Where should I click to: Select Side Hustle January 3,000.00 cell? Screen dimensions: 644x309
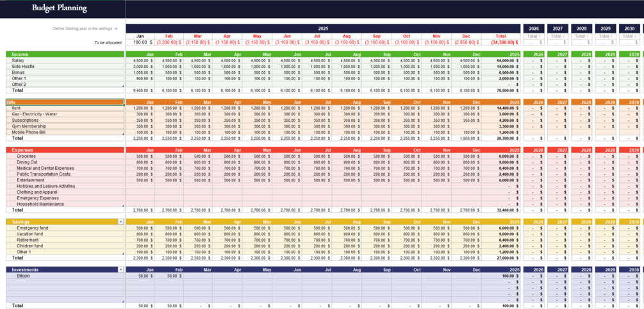(x=140, y=66)
